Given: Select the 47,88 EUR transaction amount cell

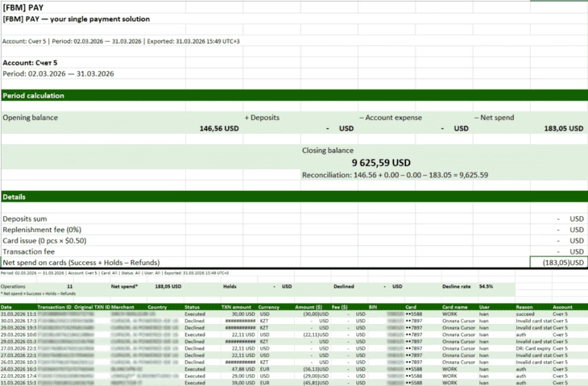Looking at the screenshot, I should point(243,368).
